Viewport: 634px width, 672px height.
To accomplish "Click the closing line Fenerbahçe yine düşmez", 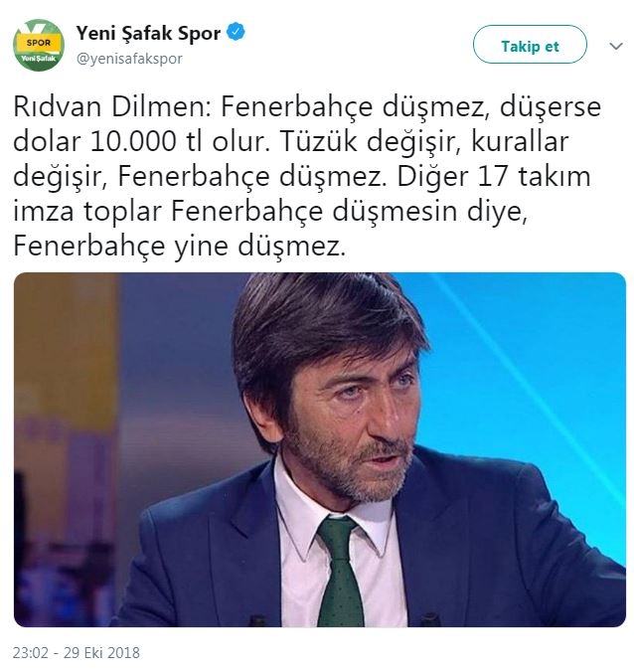I will [179, 247].
